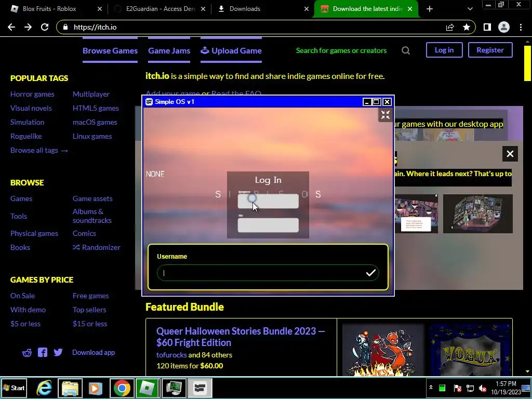Image resolution: width=532 pixels, height=399 pixels.
Task: Open Start menu
Action: 14,388
